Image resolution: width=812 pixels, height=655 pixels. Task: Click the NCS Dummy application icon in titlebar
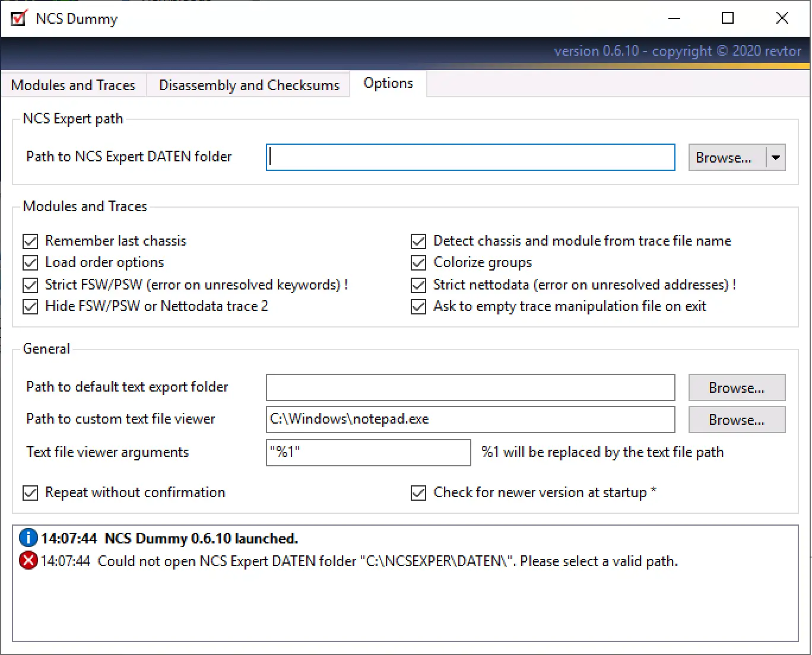[18, 18]
